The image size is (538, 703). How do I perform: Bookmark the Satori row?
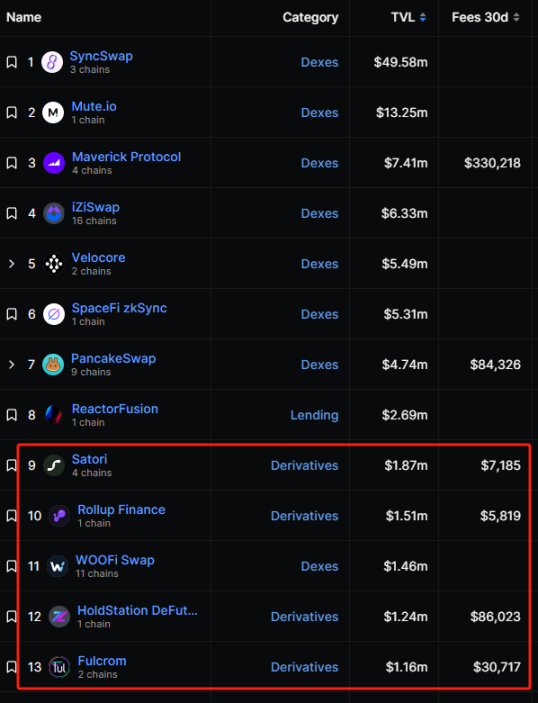click(x=12, y=465)
